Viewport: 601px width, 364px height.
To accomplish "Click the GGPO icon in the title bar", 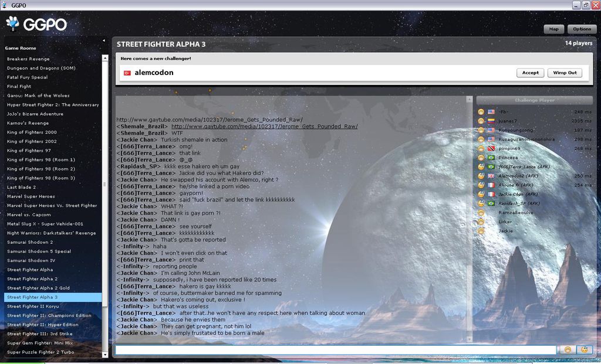I will click(x=4, y=5).
